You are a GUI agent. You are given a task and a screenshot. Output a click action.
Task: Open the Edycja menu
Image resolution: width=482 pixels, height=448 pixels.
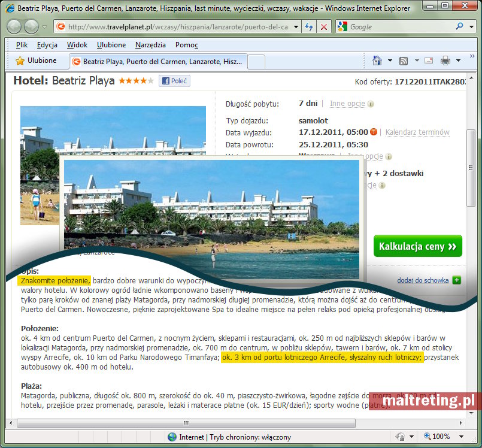pos(47,45)
